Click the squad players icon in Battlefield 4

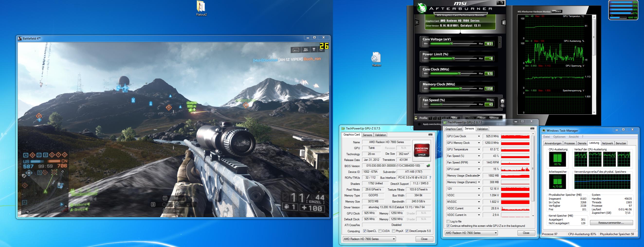pos(306,50)
